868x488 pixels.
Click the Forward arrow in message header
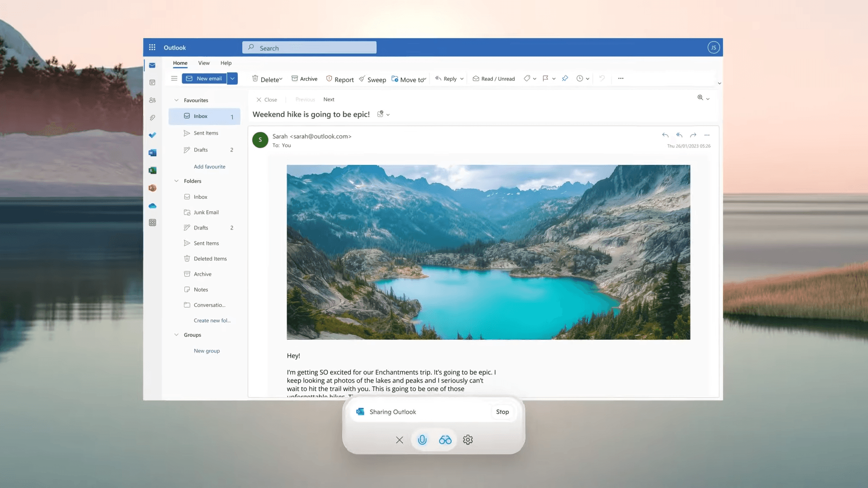pos(693,135)
